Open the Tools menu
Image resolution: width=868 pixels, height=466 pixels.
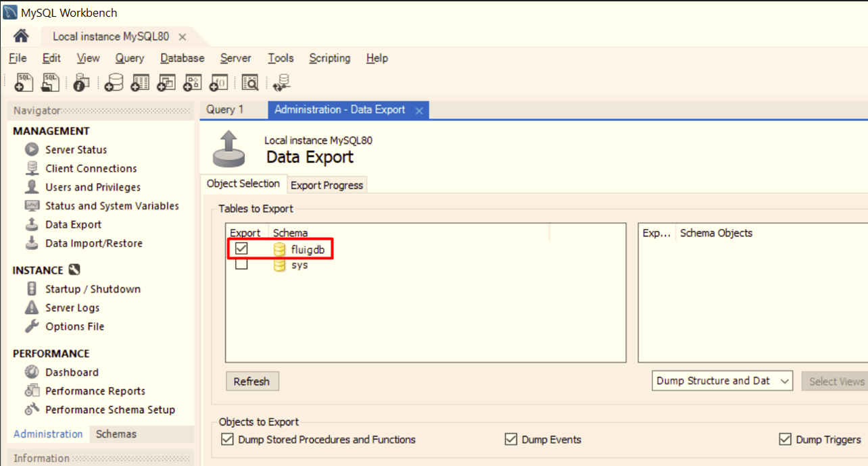pos(281,58)
